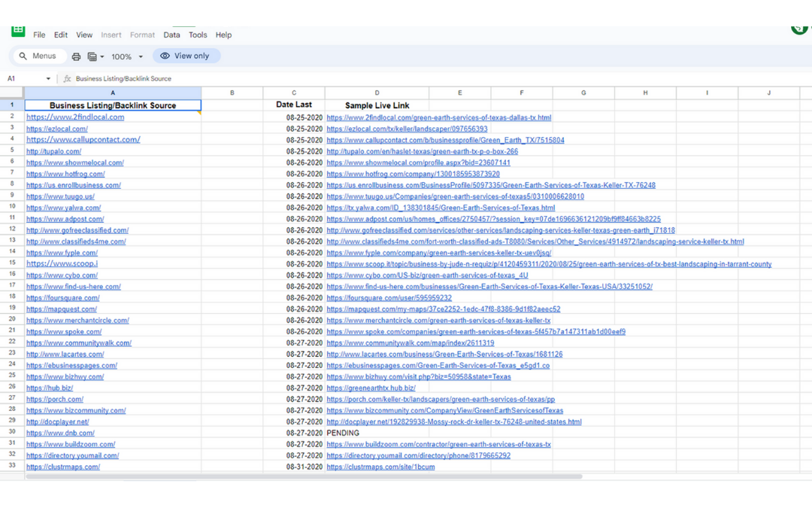Open the https://mapquest.com/ link
Screen dimensions: 812x508
click(x=62, y=309)
